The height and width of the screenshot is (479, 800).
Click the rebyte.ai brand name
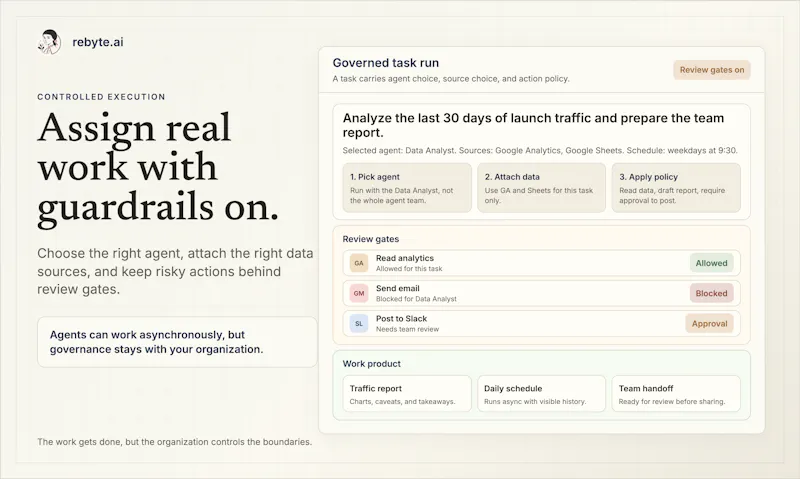point(97,42)
